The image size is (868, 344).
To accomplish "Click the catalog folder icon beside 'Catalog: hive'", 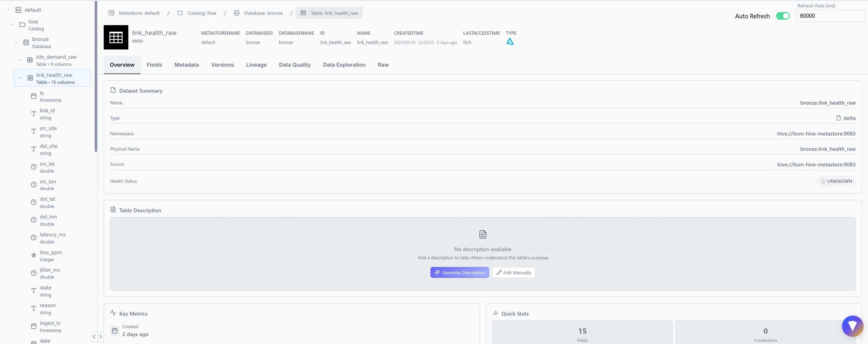I will coord(180,13).
